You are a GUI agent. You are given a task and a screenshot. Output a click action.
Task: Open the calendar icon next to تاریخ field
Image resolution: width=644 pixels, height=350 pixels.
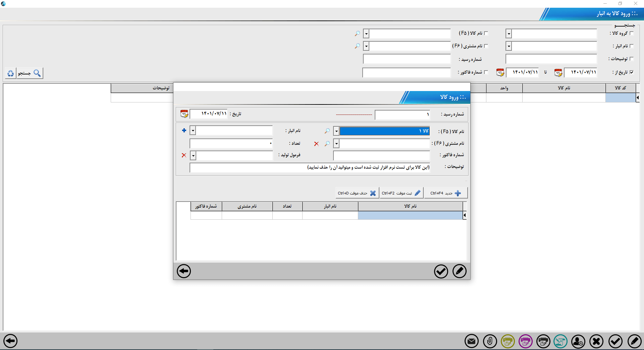coord(184,114)
